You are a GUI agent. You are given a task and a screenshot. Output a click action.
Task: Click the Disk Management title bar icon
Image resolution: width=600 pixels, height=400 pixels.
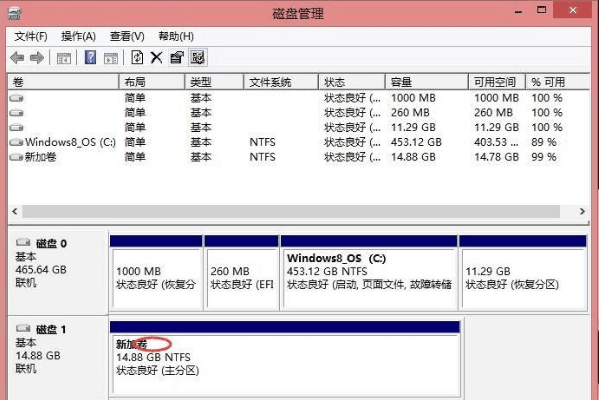click(x=14, y=14)
